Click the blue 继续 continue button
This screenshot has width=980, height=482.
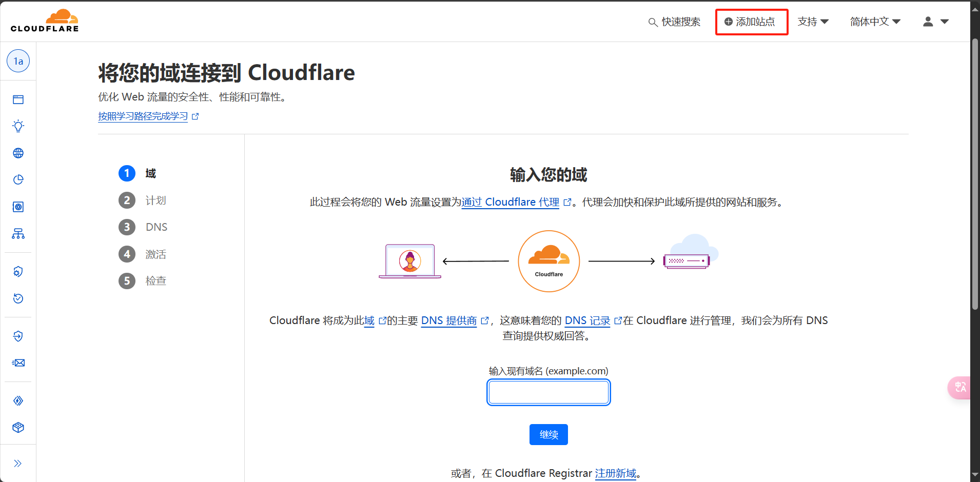click(548, 435)
